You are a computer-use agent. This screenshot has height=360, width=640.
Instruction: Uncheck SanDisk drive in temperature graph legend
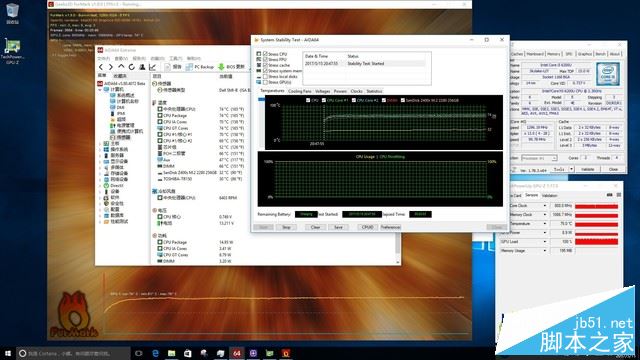point(403,100)
